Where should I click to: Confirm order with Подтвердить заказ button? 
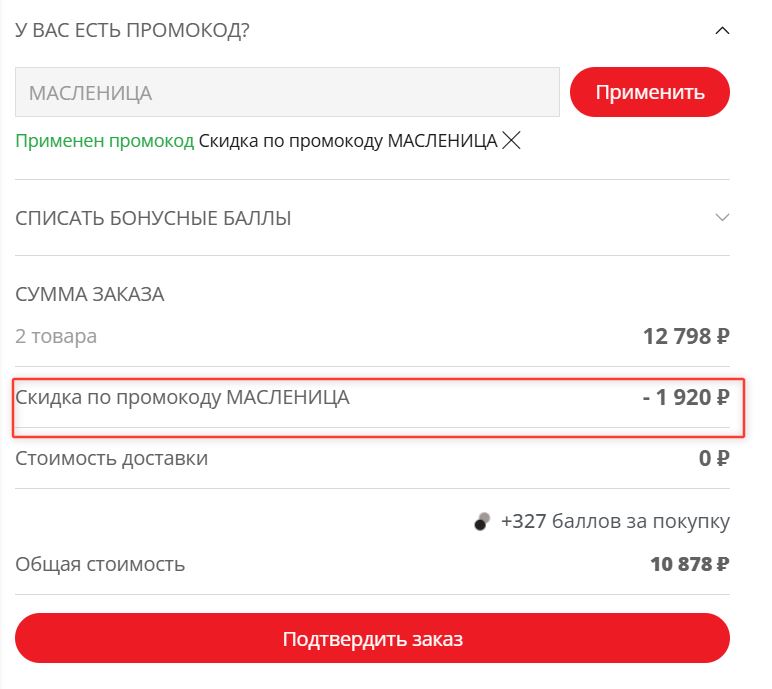[x=372, y=639]
